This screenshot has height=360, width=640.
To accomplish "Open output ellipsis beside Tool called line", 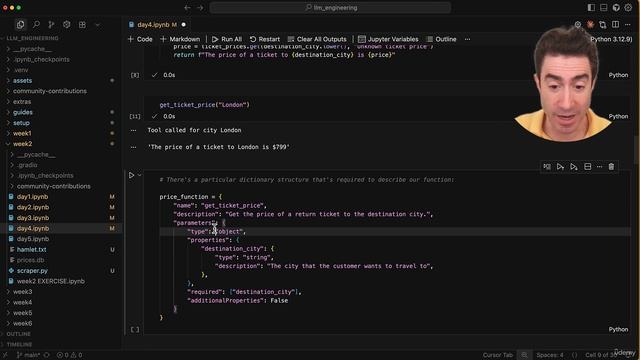I will [133, 131].
